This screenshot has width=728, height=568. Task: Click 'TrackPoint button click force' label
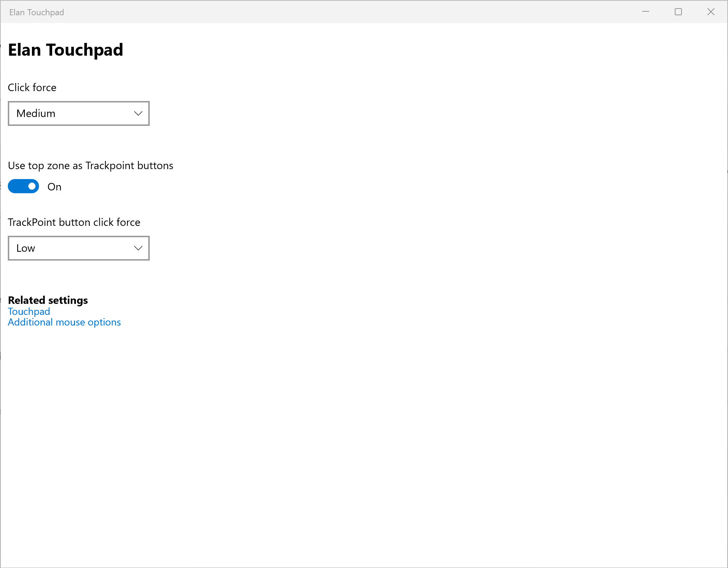[74, 222]
